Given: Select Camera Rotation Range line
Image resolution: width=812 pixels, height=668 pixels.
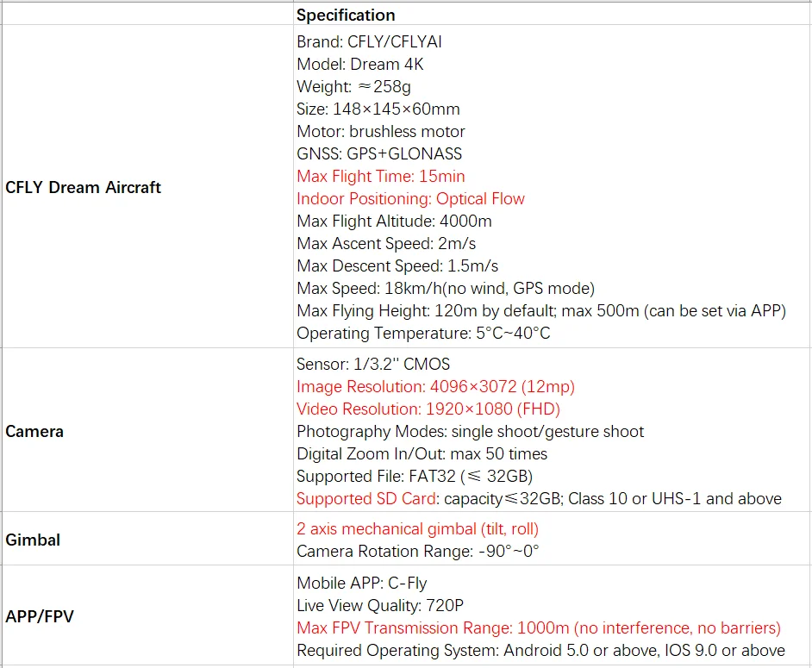Looking at the screenshot, I should [417, 551].
